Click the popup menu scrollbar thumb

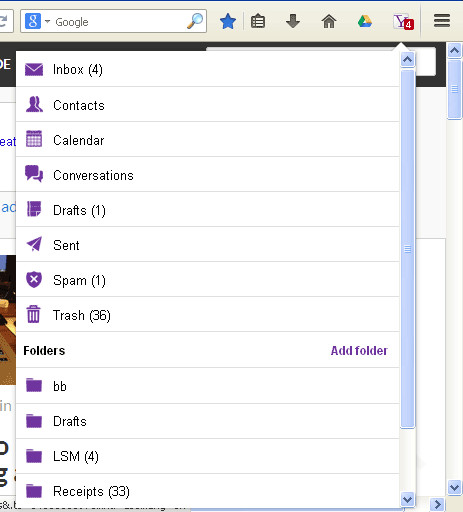pyautogui.click(x=407, y=249)
